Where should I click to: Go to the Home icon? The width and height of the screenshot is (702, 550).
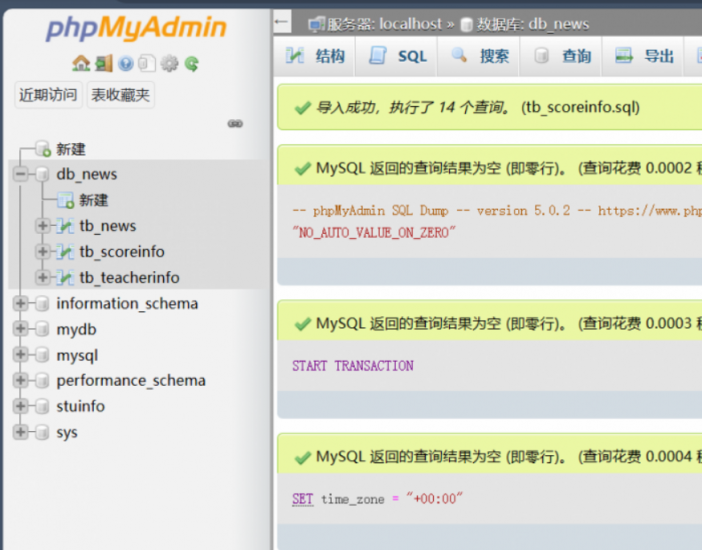pyautogui.click(x=81, y=63)
